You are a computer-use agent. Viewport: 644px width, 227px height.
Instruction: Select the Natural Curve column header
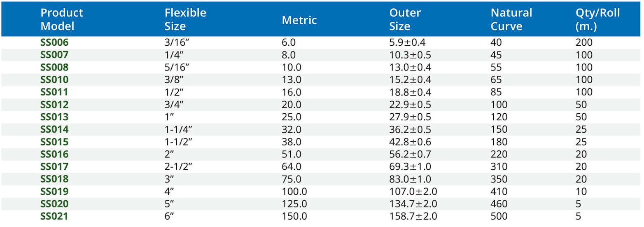coord(511,19)
